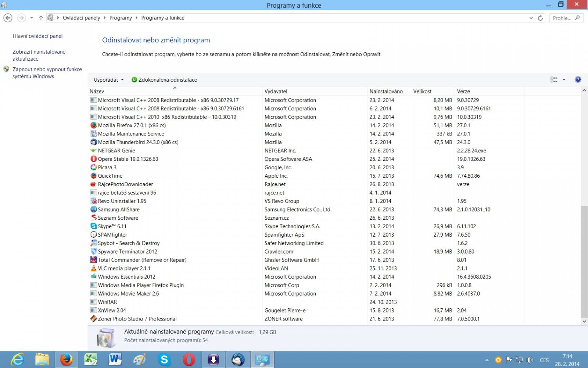Click the Picasa 3 icon in list
The height and width of the screenshot is (368, 588).
pos(94,167)
